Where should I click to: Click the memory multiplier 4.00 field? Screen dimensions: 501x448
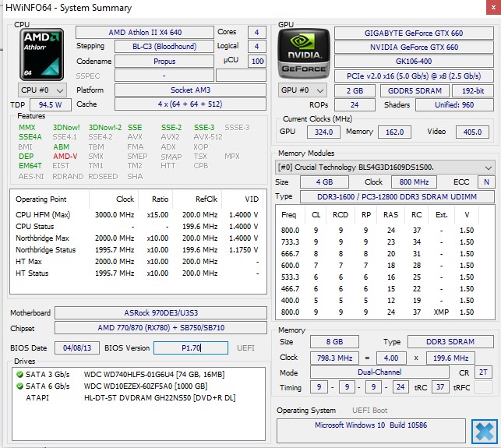pos(391,358)
